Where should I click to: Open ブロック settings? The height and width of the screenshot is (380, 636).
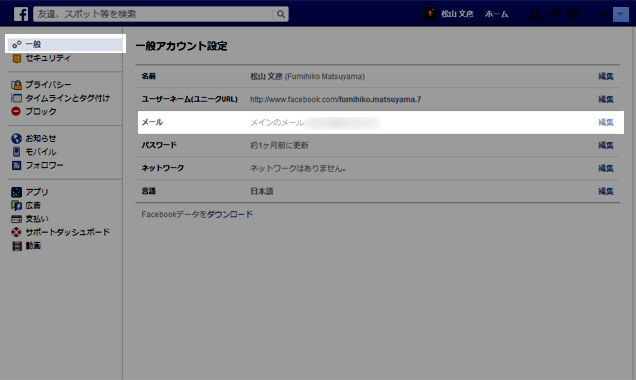[x=41, y=112]
